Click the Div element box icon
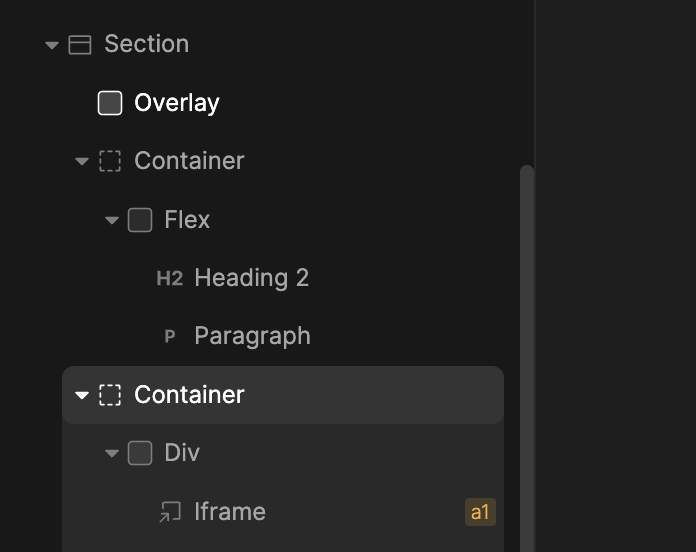This screenshot has width=696, height=552. [140, 453]
